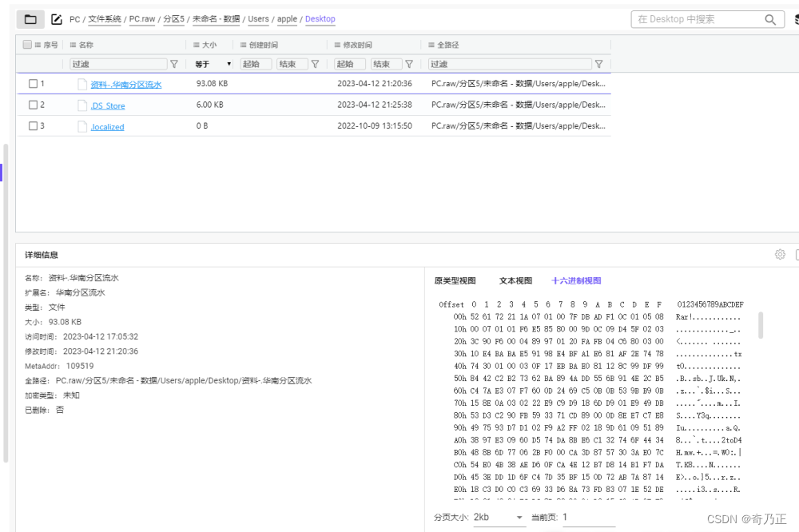Open the 分页大小 2kb dropdown
This screenshot has width=799, height=532.
click(x=499, y=518)
